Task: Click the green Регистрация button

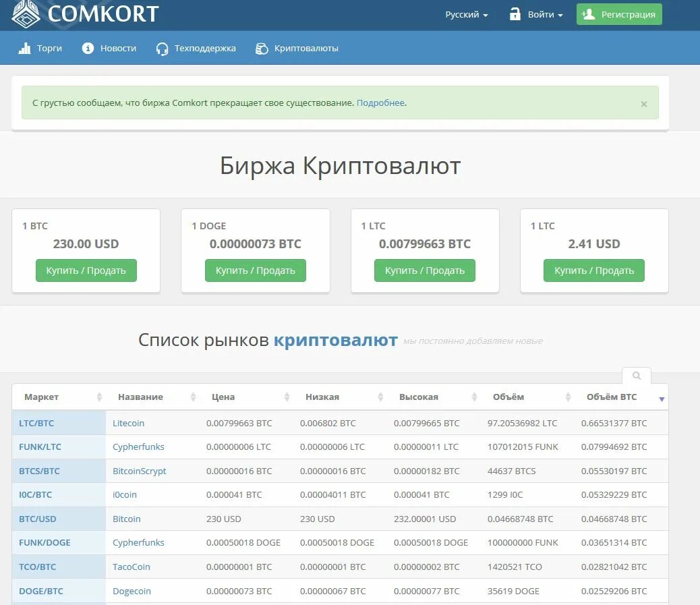Action: (x=619, y=14)
